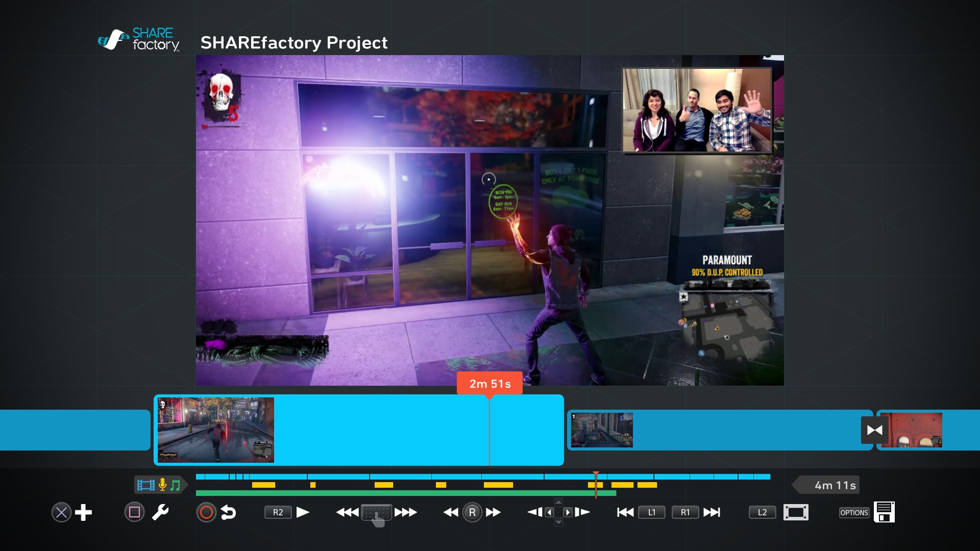Screen dimensions: 980x551
Task: Click the microphone commentary track icon
Action: coord(162,485)
